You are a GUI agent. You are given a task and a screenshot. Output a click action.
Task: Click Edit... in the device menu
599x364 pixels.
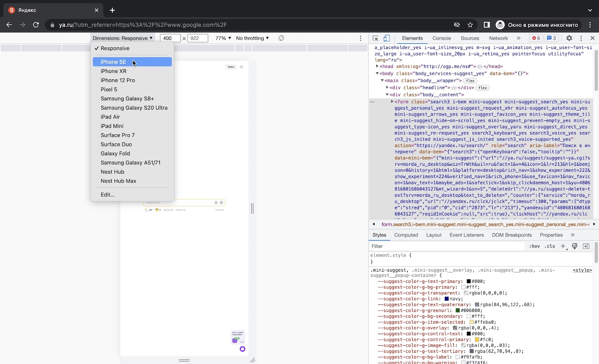coord(107,195)
